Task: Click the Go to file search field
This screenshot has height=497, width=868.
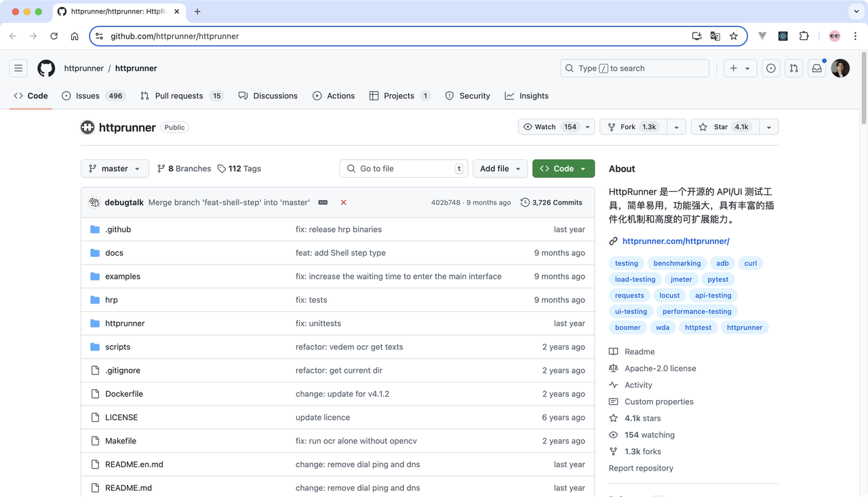Action: click(x=403, y=168)
